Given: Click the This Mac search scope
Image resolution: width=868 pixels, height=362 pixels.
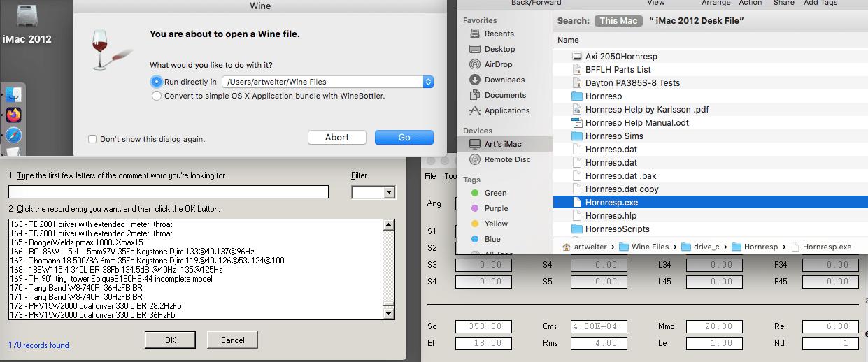Looking at the screenshot, I should tap(618, 20).
